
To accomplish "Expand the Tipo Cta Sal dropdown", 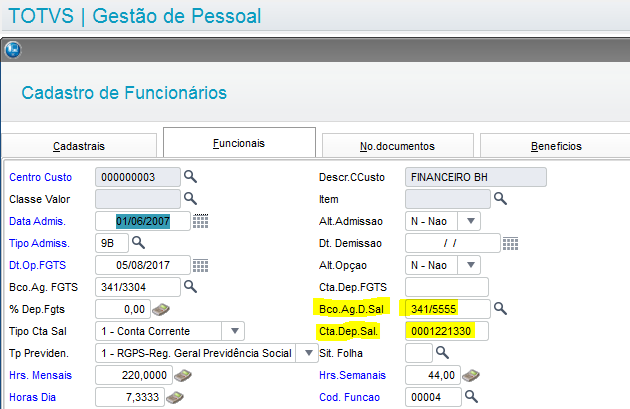I will pyautogui.click(x=235, y=331).
